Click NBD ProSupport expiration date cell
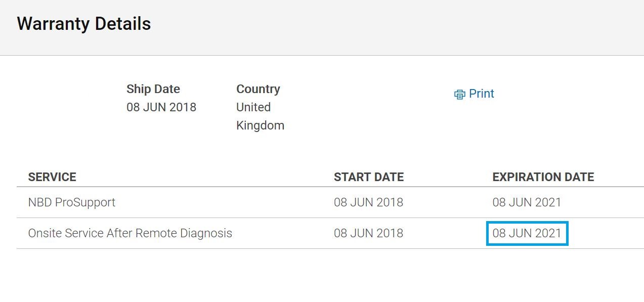Image resolution: width=644 pixels, height=302 pixels. (x=527, y=202)
